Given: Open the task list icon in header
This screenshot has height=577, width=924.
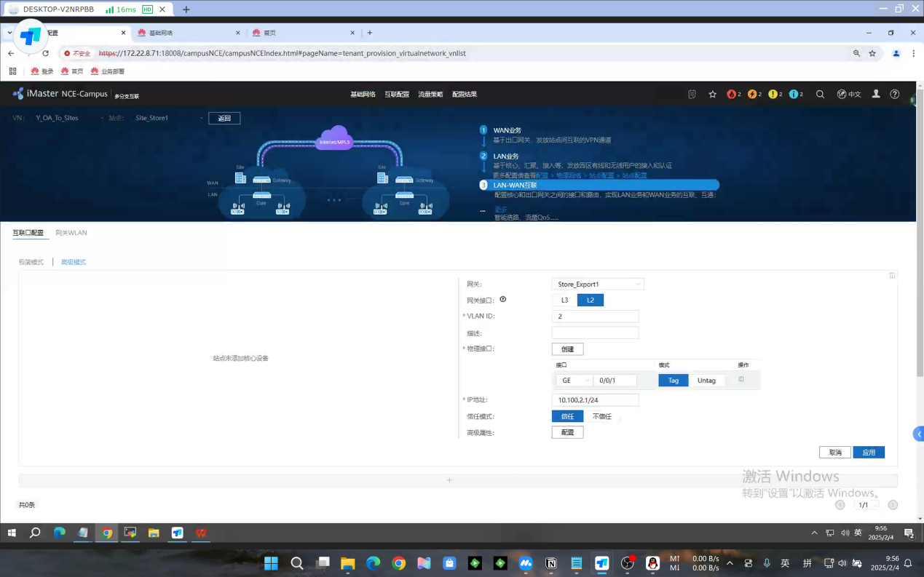Looking at the screenshot, I should 692,94.
